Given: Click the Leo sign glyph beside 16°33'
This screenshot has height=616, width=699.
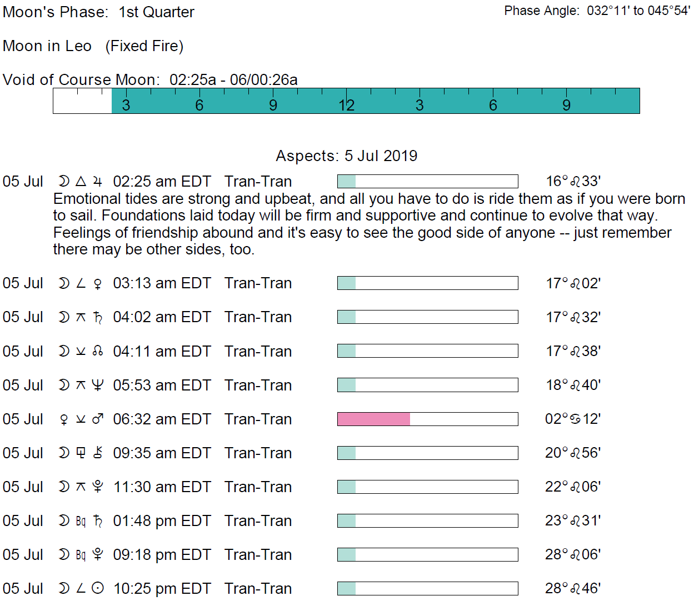Looking at the screenshot, I should 576,182.
